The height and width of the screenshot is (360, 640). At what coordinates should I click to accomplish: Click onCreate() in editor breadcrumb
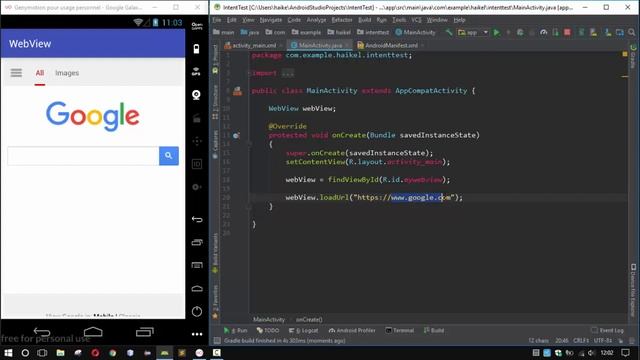click(309, 320)
